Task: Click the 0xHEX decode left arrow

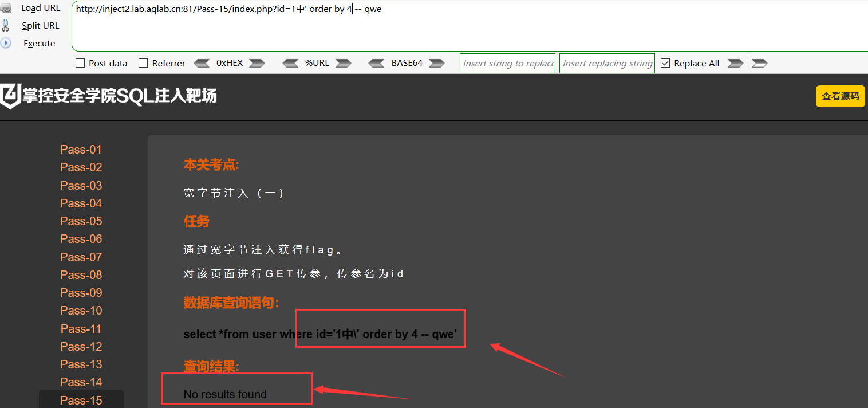Action: point(202,63)
